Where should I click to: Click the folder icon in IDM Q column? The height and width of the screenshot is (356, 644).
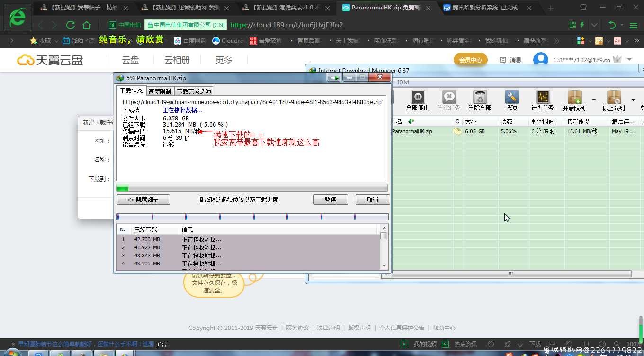coord(457,131)
